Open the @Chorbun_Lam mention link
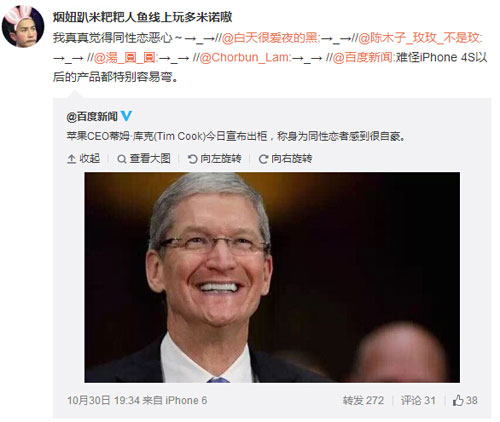 [245, 58]
